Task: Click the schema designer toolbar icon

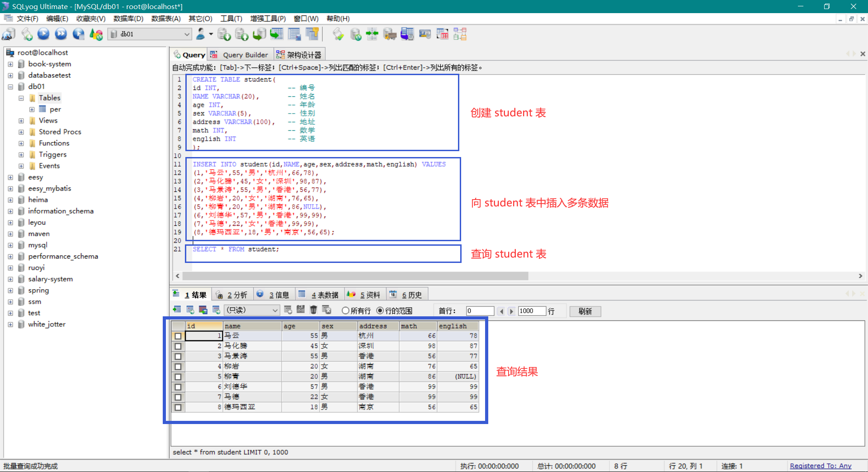Action: pyautogui.click(x=460, y=34)
